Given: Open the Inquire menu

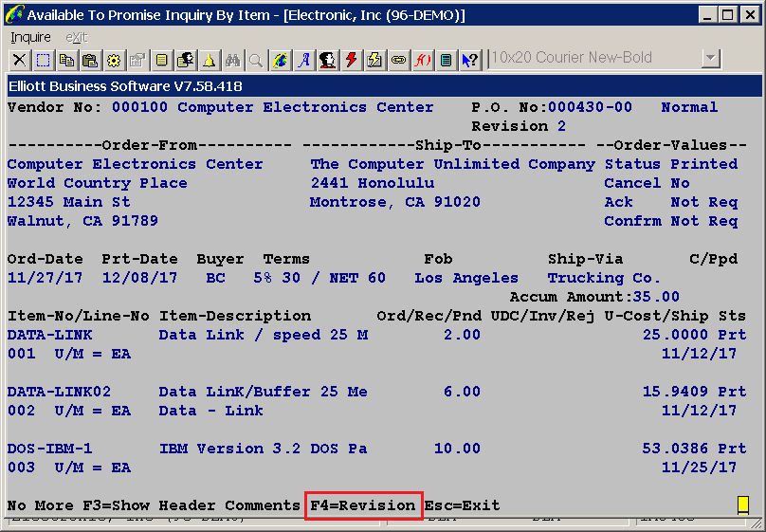Looking at the screenshot, I should tap(30, 37).
